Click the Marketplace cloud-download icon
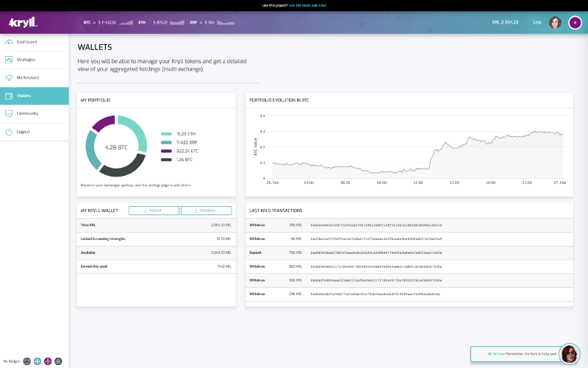 point(9,78)
